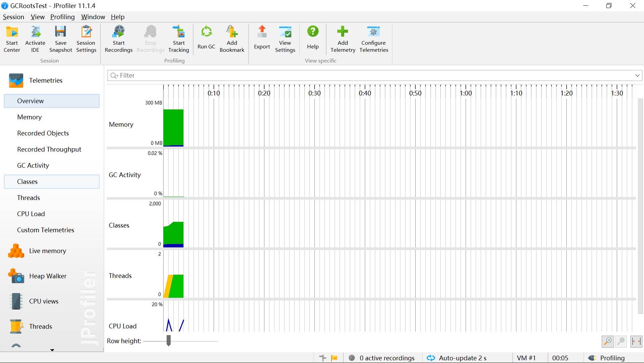The width and height of the screenshot is (644, 363).
Task: Click the Run GC toolbar icon
Action: 206,32
